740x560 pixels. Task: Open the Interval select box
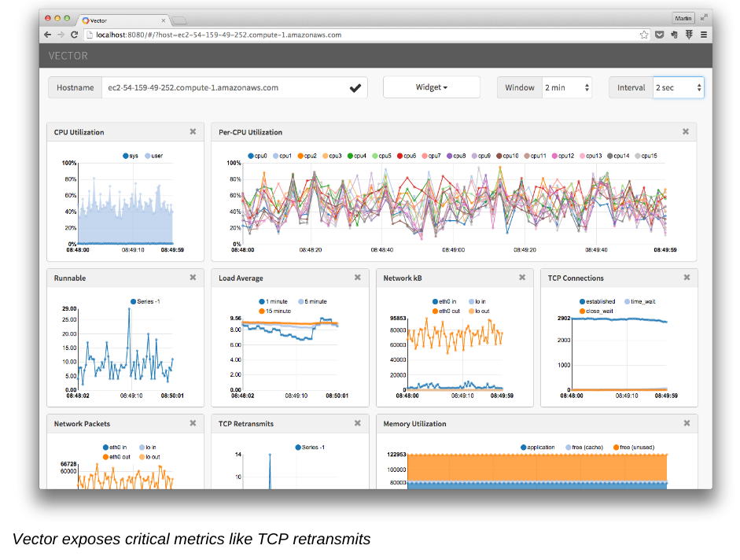(x=678, y=88)
